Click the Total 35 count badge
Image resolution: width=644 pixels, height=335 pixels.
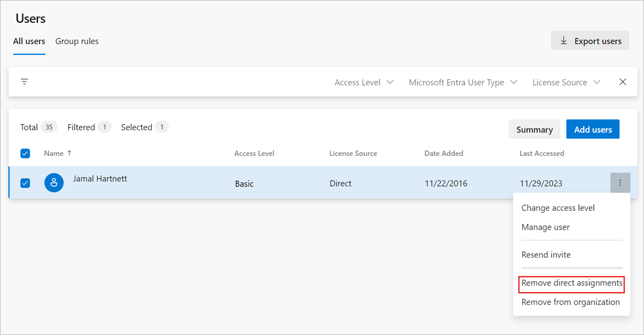(49, 127)
